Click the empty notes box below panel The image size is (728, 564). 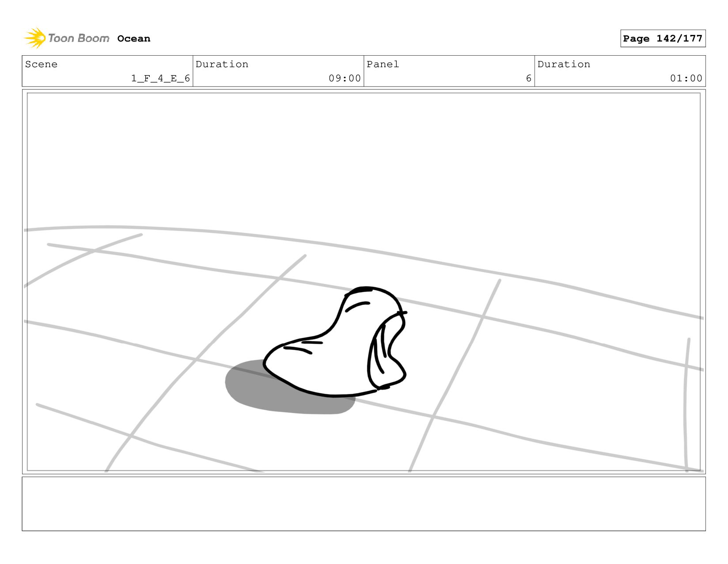[364, 503]
